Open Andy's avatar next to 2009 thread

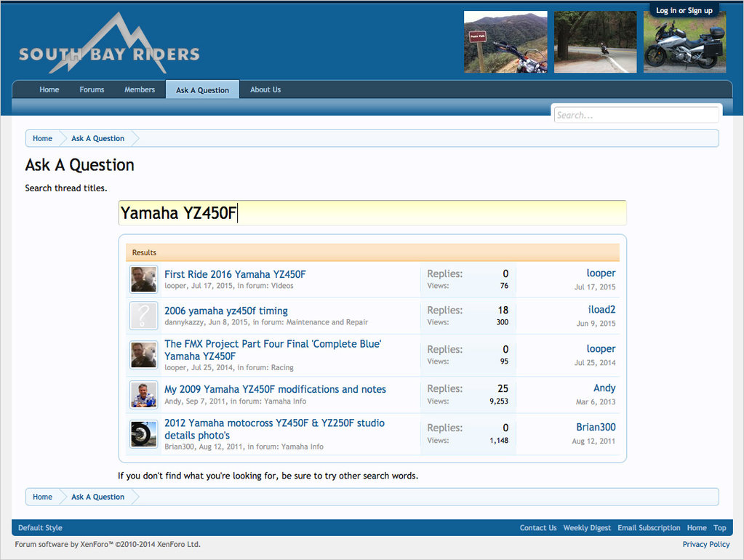click(x=143, y=394)
